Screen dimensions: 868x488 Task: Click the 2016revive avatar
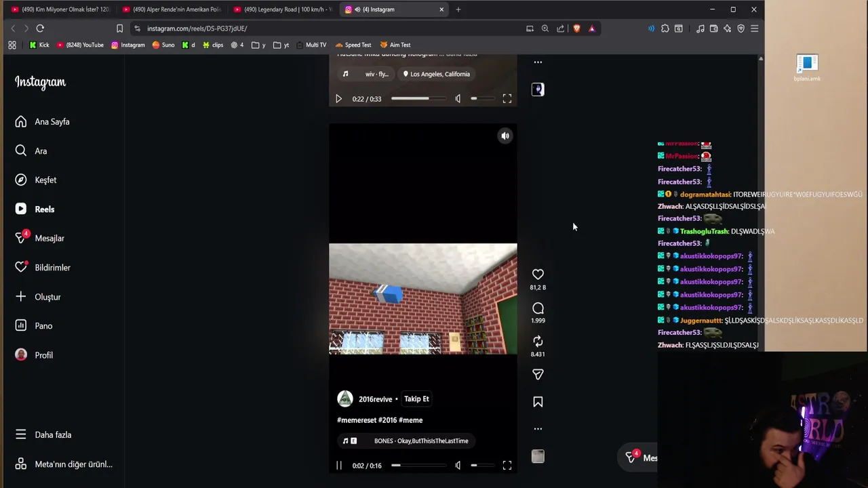point(345,399)
